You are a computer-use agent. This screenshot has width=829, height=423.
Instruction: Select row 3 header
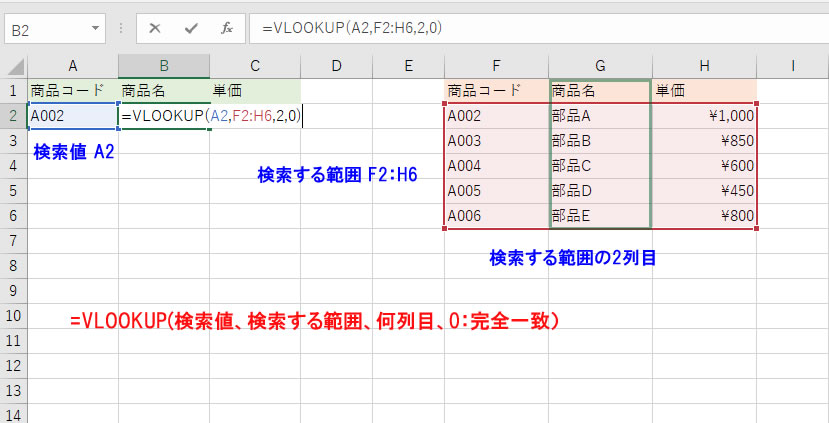[14, 141]
